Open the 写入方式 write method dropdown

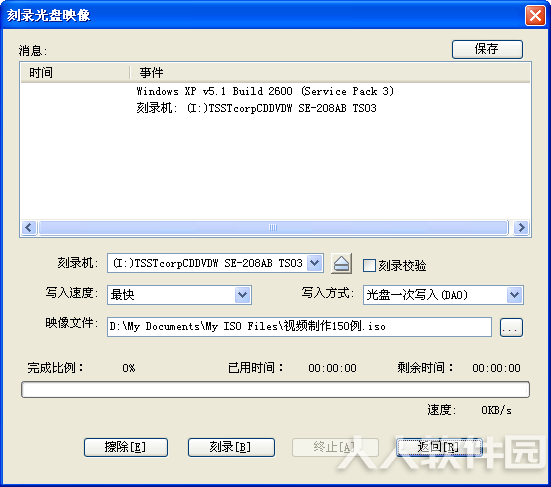click(x=515, y=294)
